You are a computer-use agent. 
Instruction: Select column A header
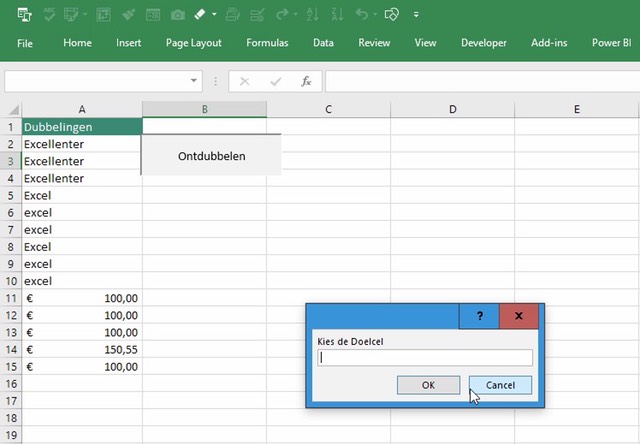(82, 109)
